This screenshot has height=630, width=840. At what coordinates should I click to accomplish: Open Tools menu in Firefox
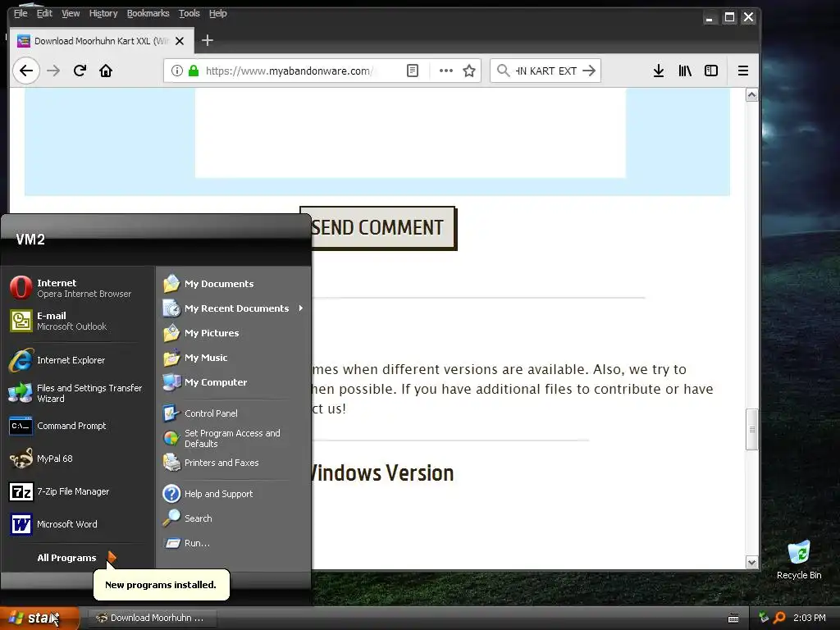[189, 13]
